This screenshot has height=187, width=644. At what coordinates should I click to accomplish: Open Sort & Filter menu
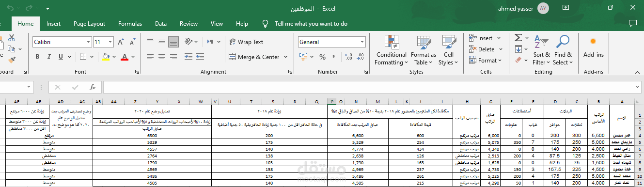[541, 50]
